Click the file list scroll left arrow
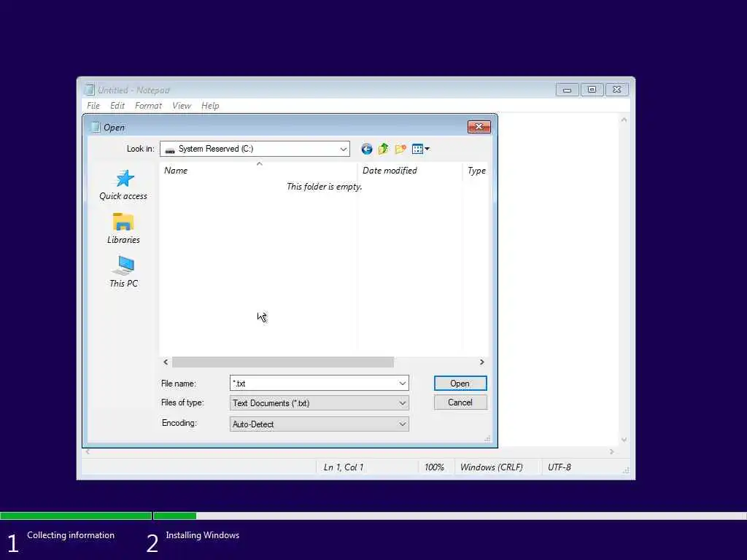 166,362
